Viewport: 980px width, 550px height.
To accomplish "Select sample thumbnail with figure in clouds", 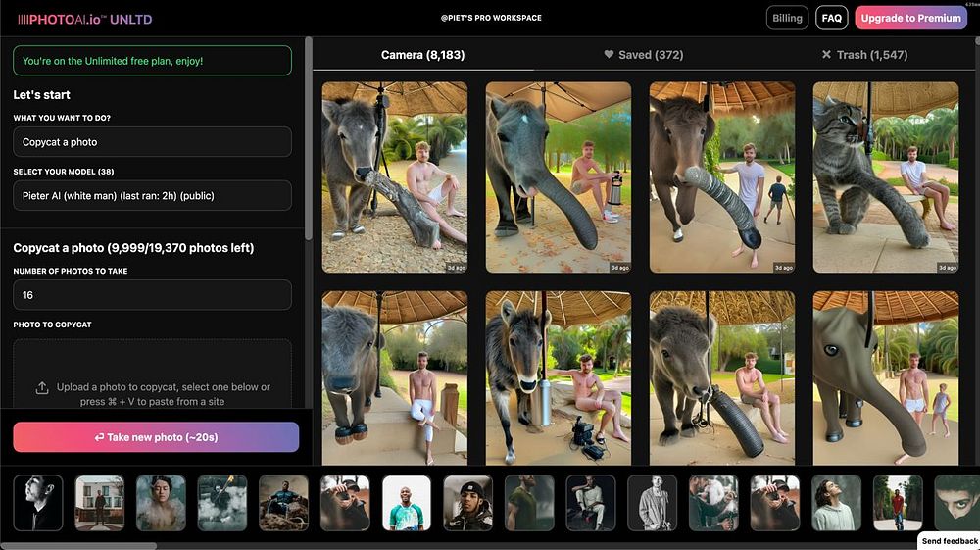I will 221,503.
